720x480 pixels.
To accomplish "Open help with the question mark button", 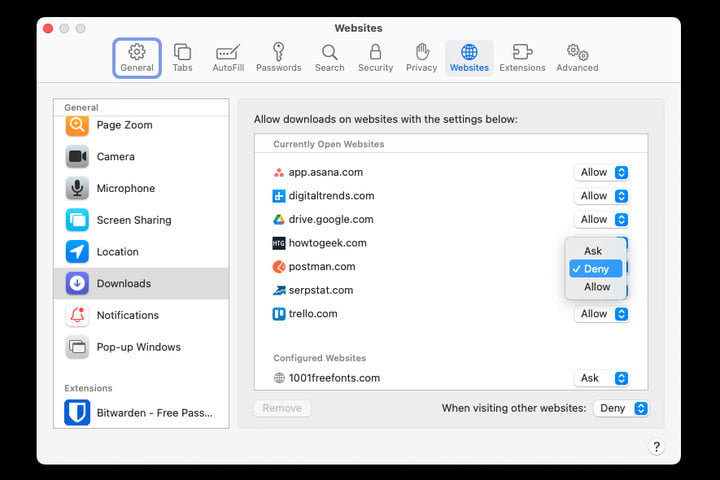I will 657,446.
